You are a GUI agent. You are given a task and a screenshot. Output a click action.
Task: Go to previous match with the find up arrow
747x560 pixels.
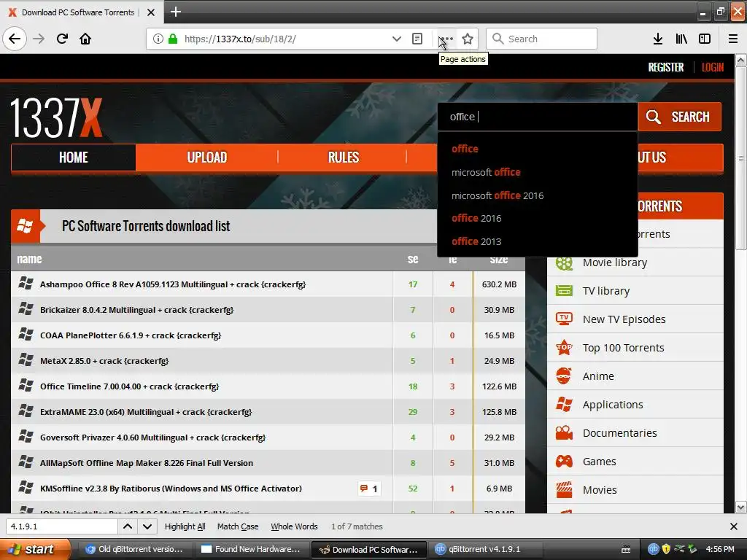(128, 526)
